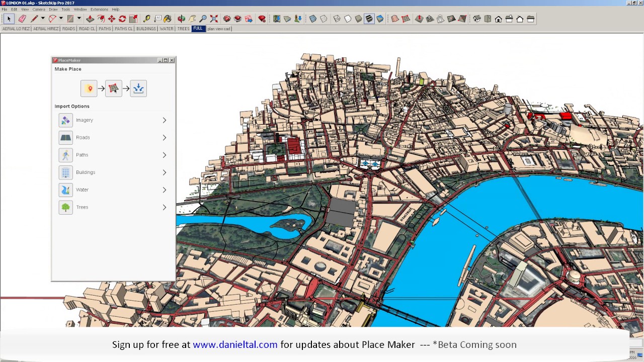This screenshot has width=644, height=362.
Task: Select the Orbit camera tool
Action: click(x=181, y=19)
